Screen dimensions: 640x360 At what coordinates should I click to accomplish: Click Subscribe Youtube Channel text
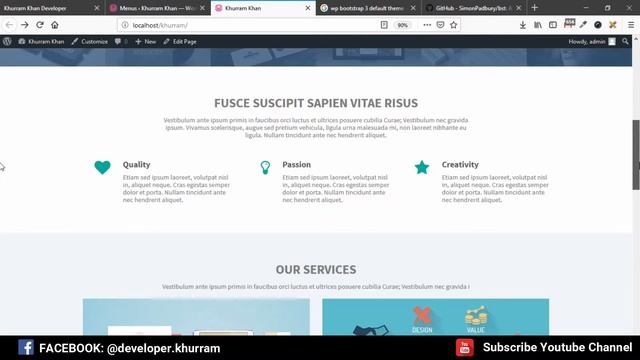(558, 347)
